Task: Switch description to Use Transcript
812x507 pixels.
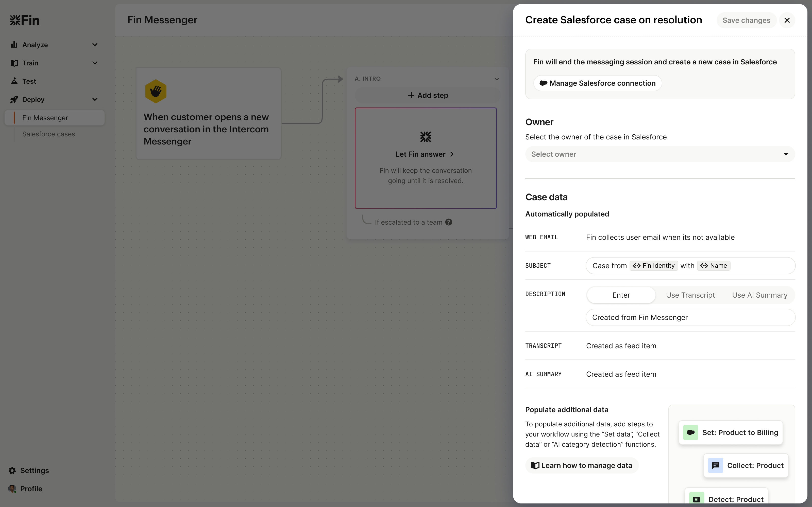Action: coord(690,295)
